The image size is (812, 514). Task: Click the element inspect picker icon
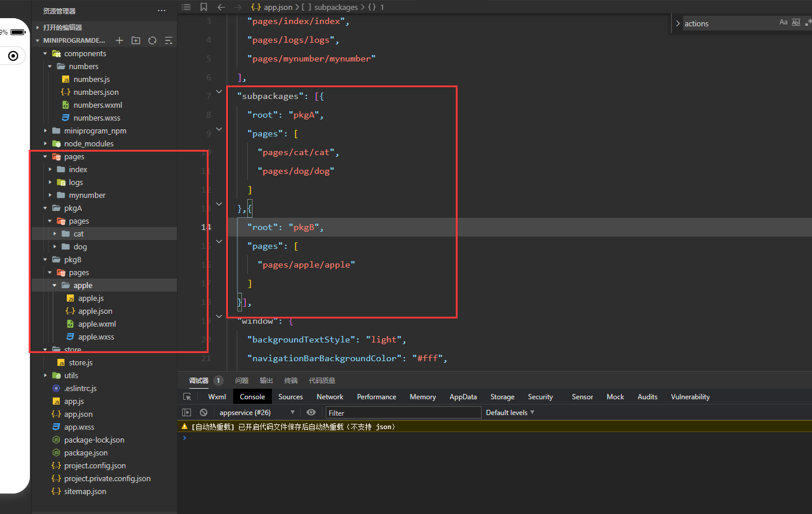click(187, 396)
